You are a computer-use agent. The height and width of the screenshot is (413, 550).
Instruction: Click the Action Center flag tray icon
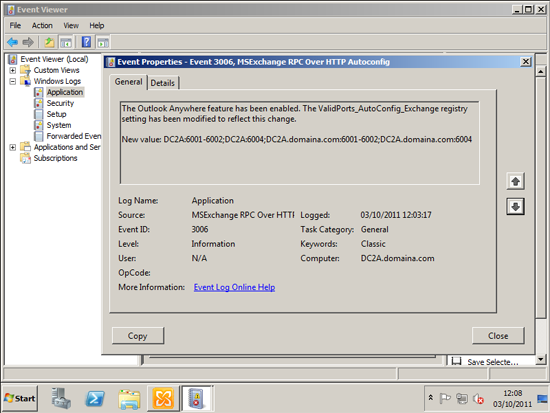pyautogui.click(x=445, y=399)
